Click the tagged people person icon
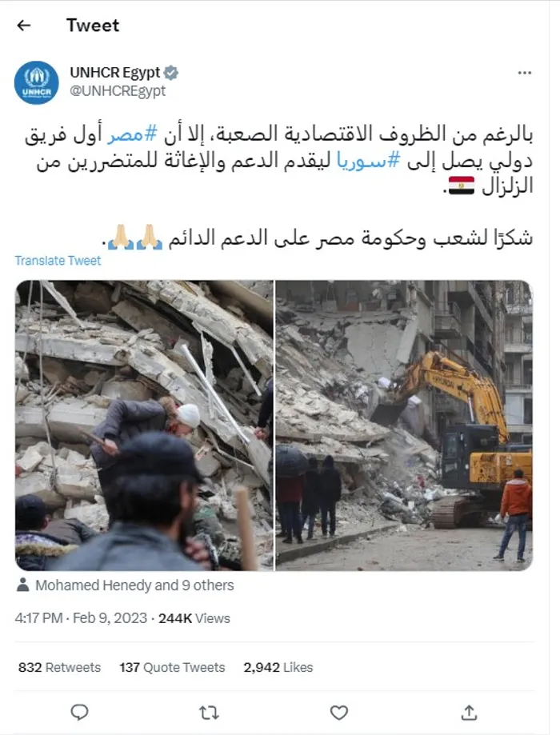The image size is (560, 735). point(22,585)
